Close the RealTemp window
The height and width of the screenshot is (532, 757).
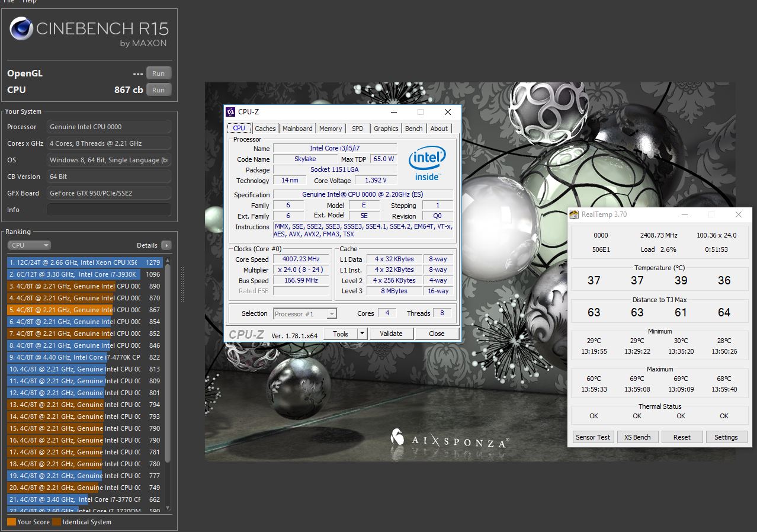tap(739, 214)
